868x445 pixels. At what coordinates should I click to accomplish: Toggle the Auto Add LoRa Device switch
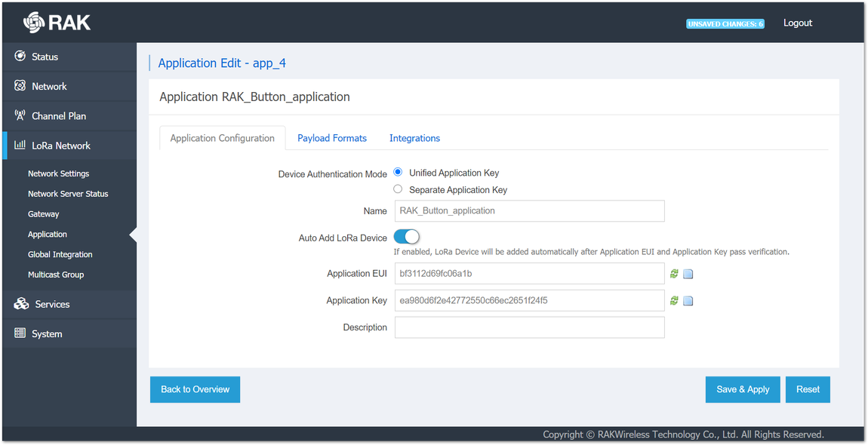406,237
